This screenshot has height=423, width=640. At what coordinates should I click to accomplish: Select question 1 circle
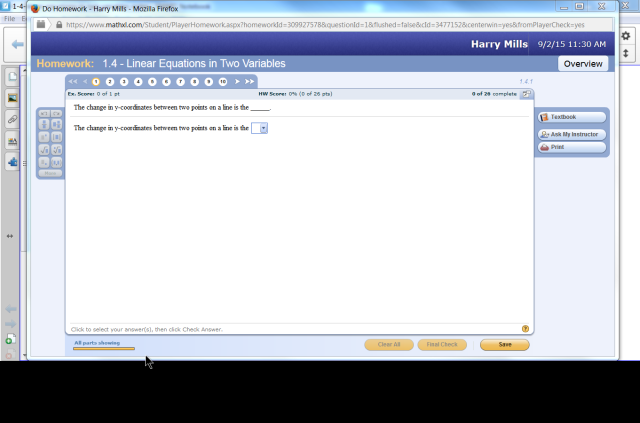coord(95,81)
